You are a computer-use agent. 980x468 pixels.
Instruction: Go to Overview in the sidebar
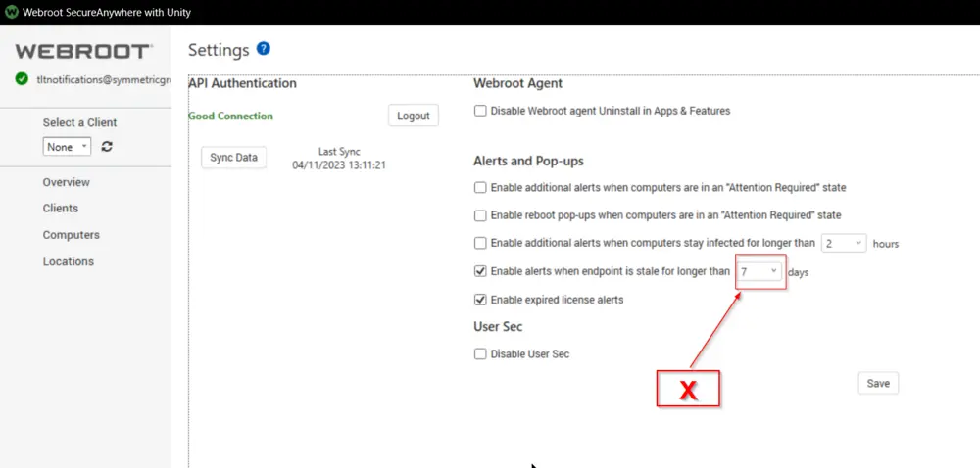point(67,182)
